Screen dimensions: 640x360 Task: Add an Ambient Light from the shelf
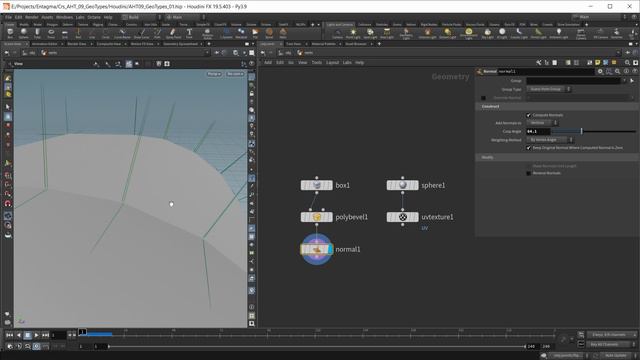(559, 33)
